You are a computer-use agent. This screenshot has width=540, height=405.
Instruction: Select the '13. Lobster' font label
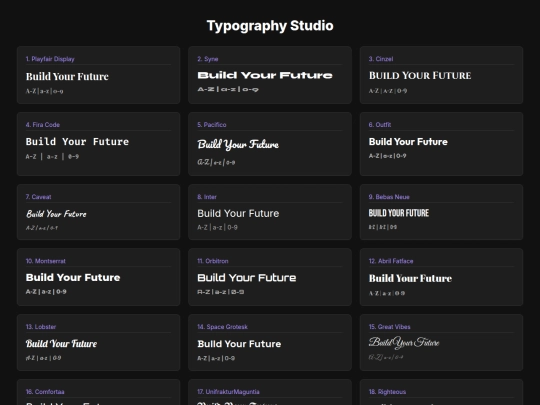41,327
